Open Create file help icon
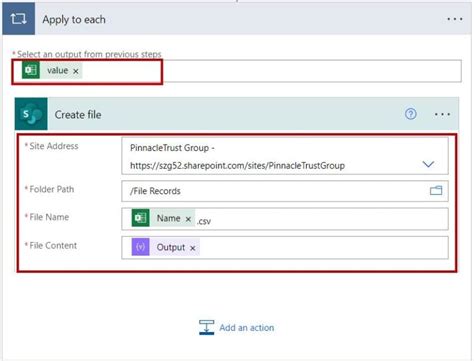The image size is (474, 361). (x=411, y=114)
